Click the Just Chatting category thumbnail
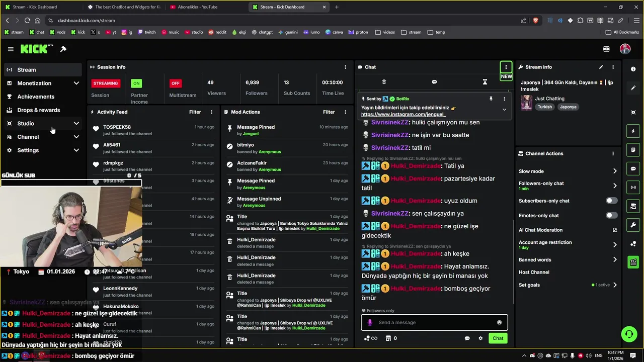 tap(526, 103)
